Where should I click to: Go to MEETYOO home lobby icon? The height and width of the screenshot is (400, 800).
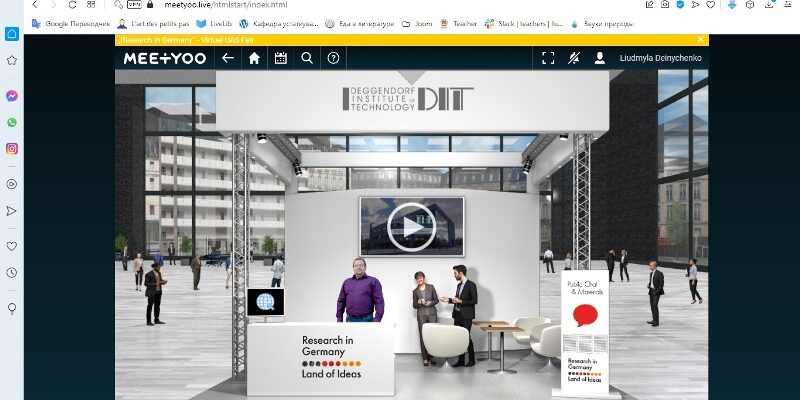coord(254,58)
